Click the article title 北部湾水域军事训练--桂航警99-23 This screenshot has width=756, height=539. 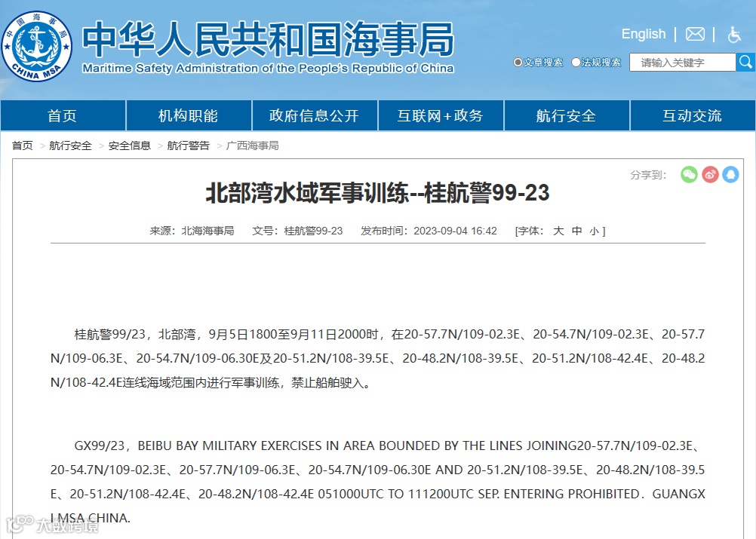(x=377, y=193)
